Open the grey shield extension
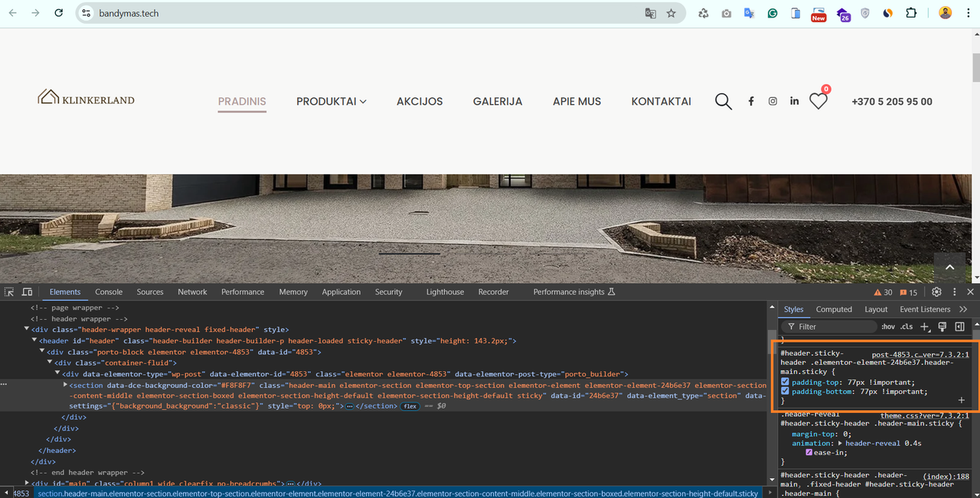Screen dimensions: 980x498 (865, 13)
